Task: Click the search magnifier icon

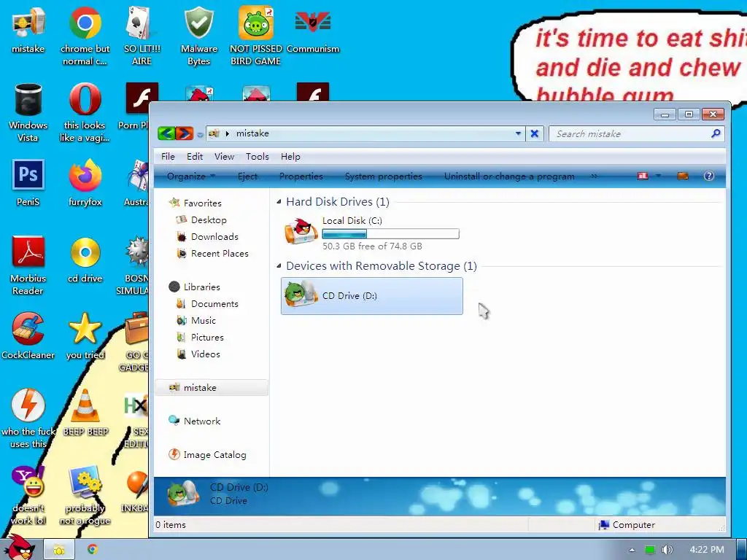Action: click(x=716, y=133)
